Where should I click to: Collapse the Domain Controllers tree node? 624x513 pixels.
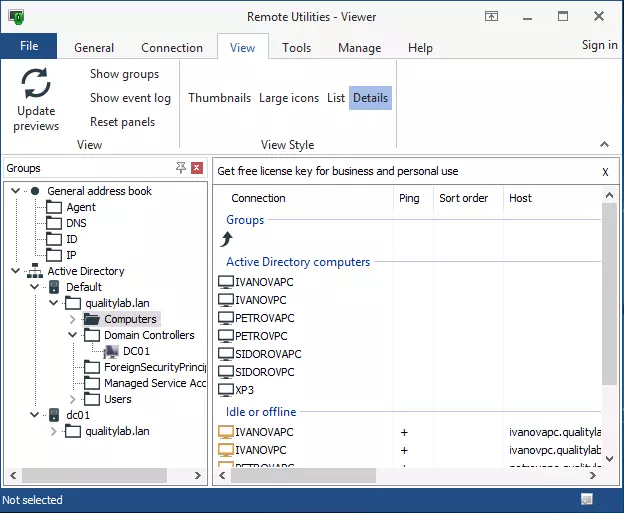point(72,335)
